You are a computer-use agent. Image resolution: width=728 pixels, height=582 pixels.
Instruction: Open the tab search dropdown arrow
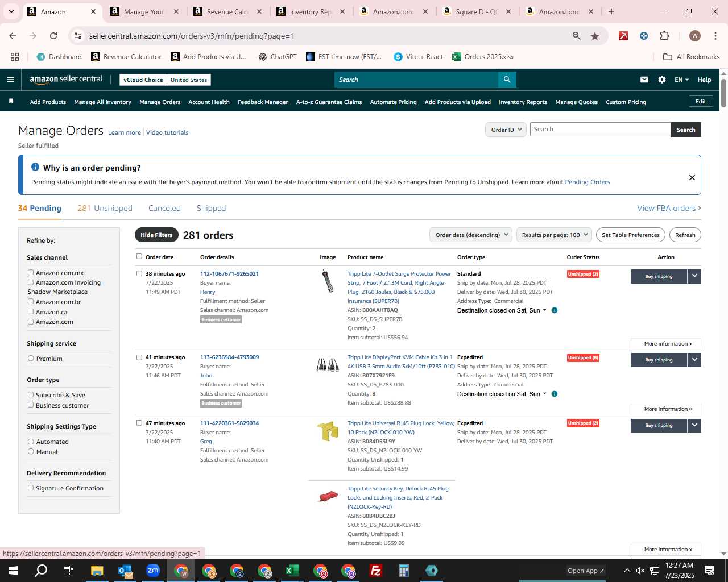click(x=11, y=11)
